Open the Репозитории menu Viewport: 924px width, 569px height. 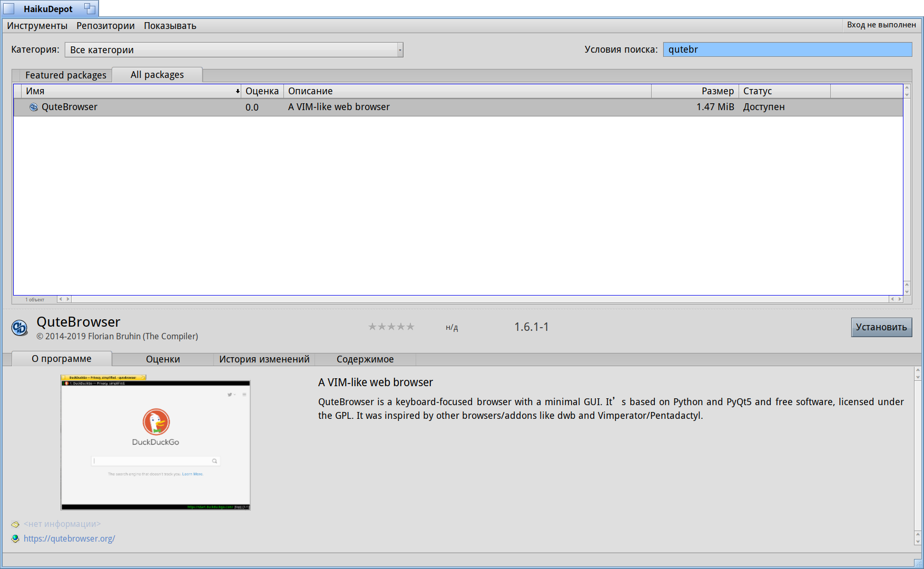click(105, 26)
